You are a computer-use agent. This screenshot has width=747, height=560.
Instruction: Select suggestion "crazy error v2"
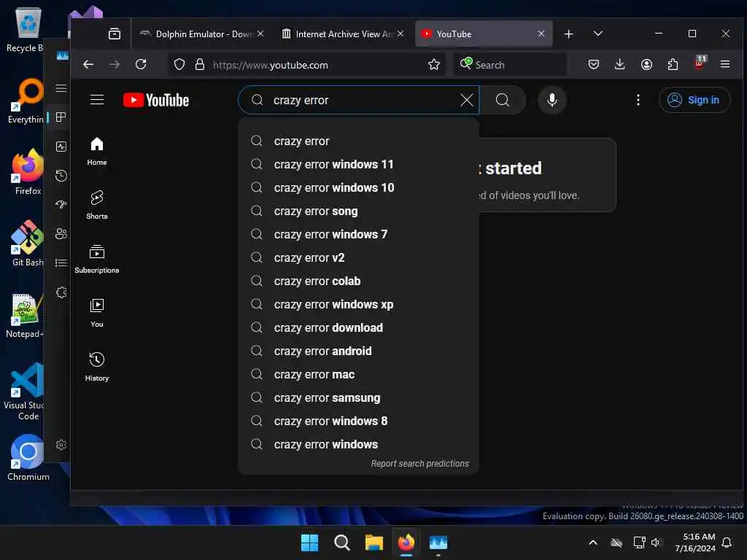pos(358,257)
